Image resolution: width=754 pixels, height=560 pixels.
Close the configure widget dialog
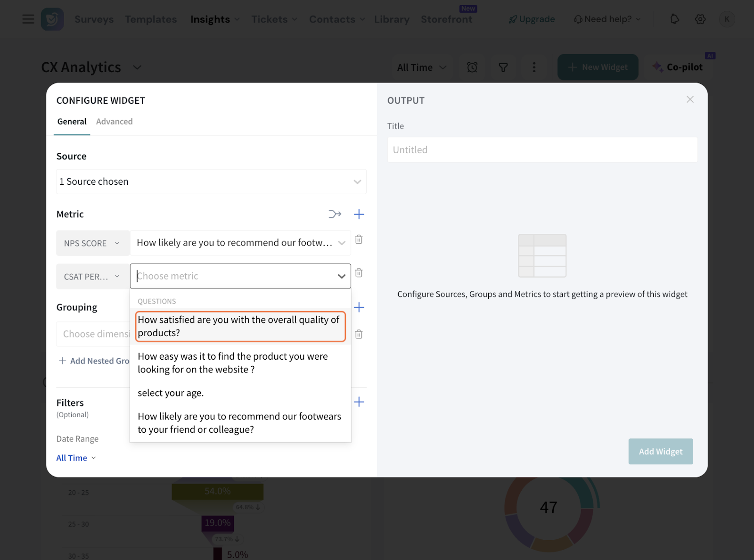tap(690, 99)
